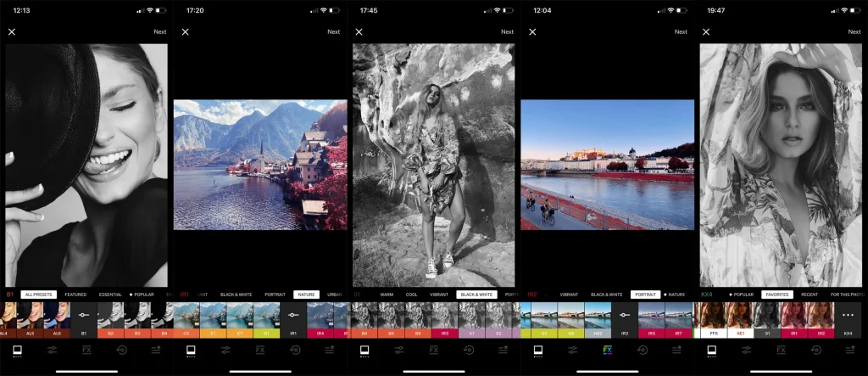Viewport: 868px width, 376px height.
Task: Close the 17:45 editor with X icon
Action: [x=359, y=32]
